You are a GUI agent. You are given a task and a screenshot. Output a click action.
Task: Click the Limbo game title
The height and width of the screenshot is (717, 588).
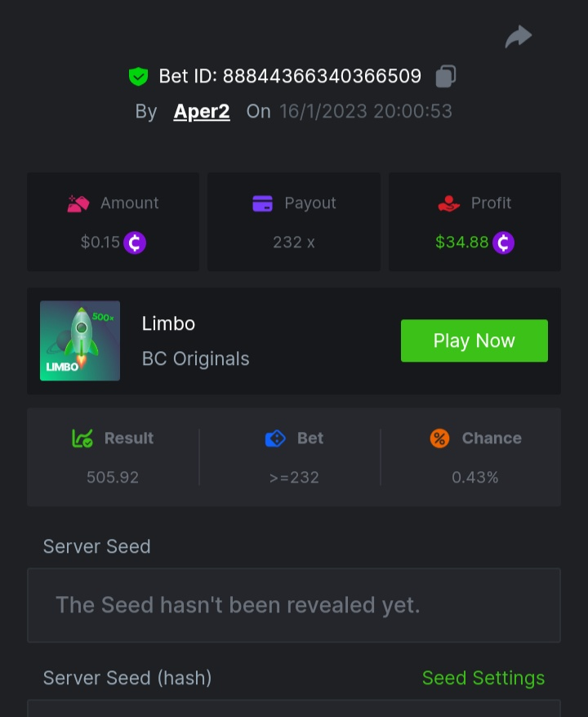[x=168, y=323]
